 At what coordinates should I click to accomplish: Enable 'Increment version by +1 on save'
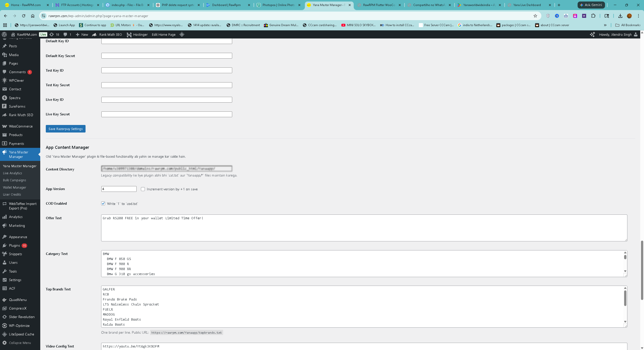pos(143,189)
